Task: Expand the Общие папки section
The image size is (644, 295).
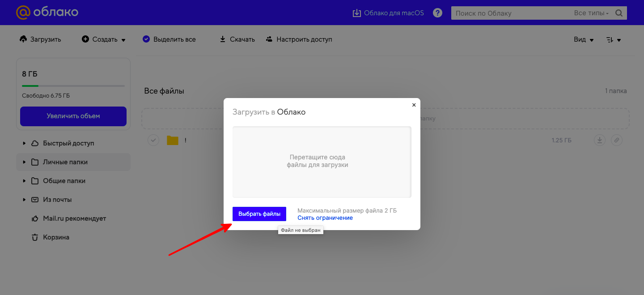Action: 24,181
